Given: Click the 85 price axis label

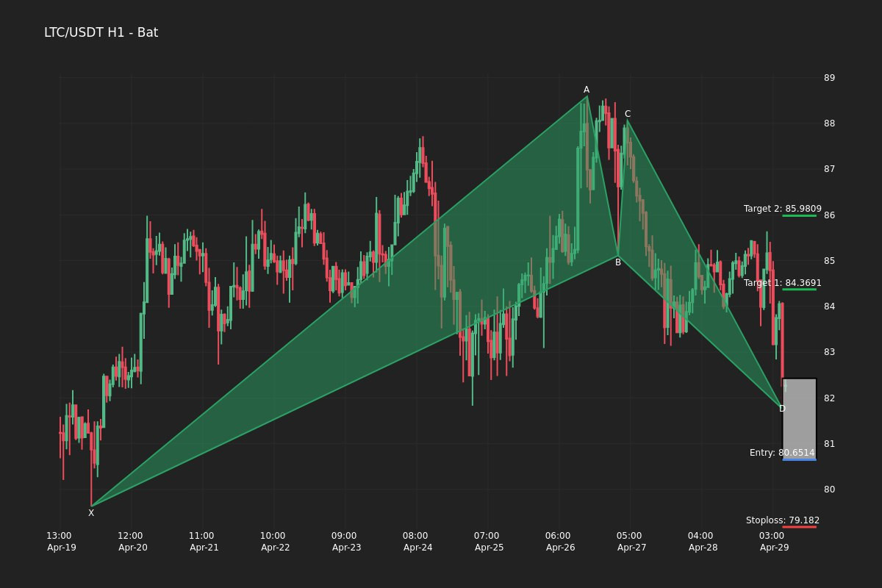Looking at the screenshot, I should tap(829, 261).
